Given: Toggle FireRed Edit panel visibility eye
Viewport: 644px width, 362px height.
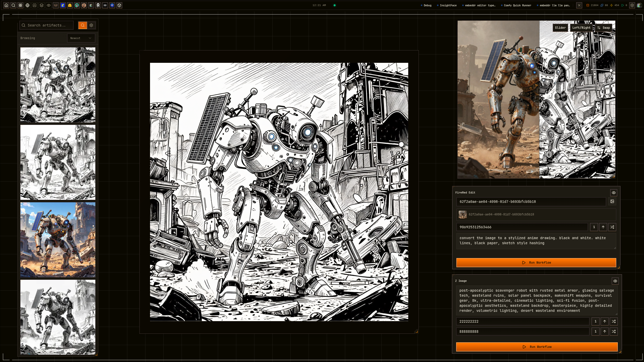Looking at the screenshot, I should coord(613,193).
